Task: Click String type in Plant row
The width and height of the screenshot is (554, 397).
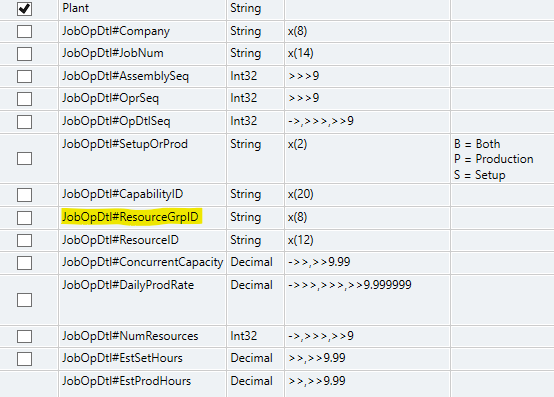Action: 246,8
